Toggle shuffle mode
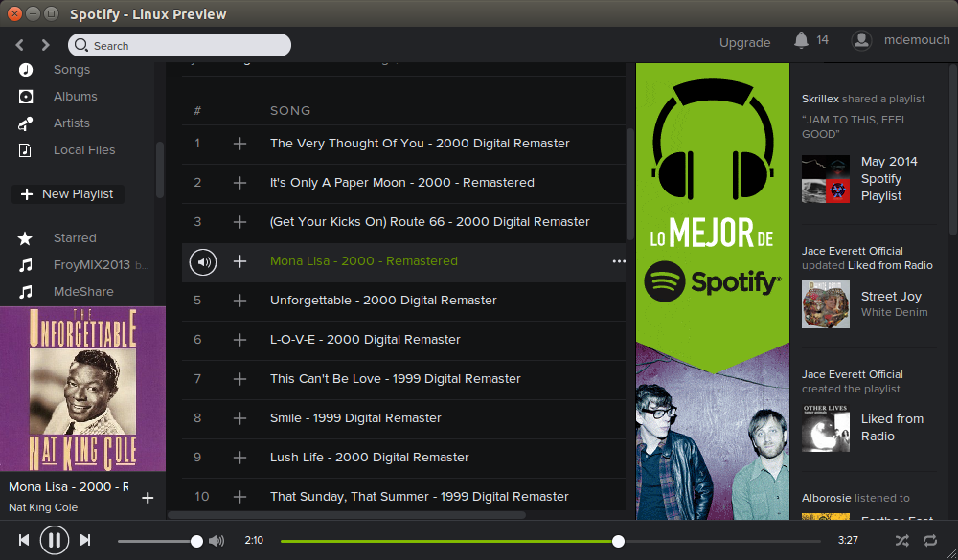Screen dimensions: 958x560 click(x=901, y=541)
